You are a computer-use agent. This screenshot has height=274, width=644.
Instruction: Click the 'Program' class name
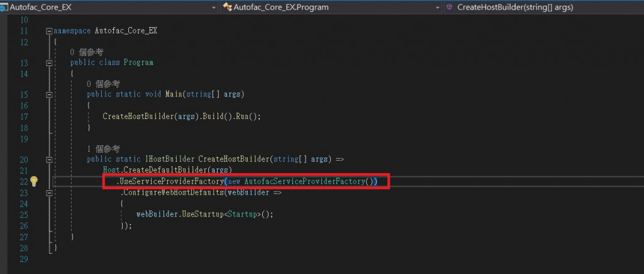coord(138,63)
